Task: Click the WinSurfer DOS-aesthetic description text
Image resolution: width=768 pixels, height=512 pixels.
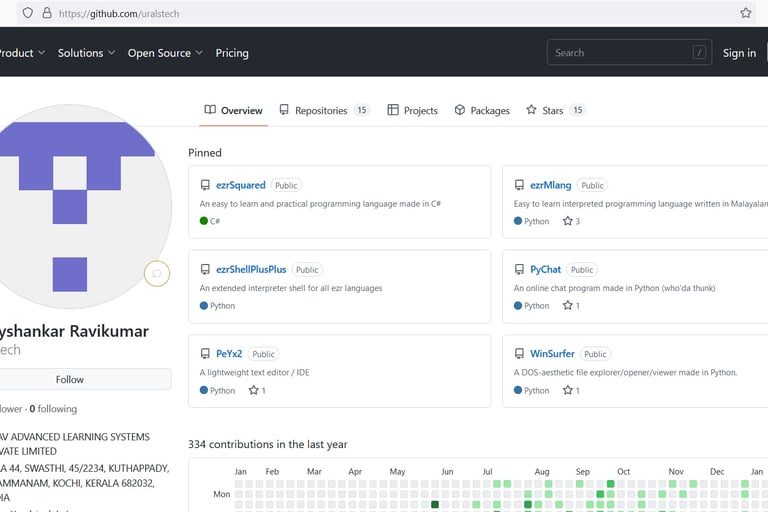Action: point(625,372)
